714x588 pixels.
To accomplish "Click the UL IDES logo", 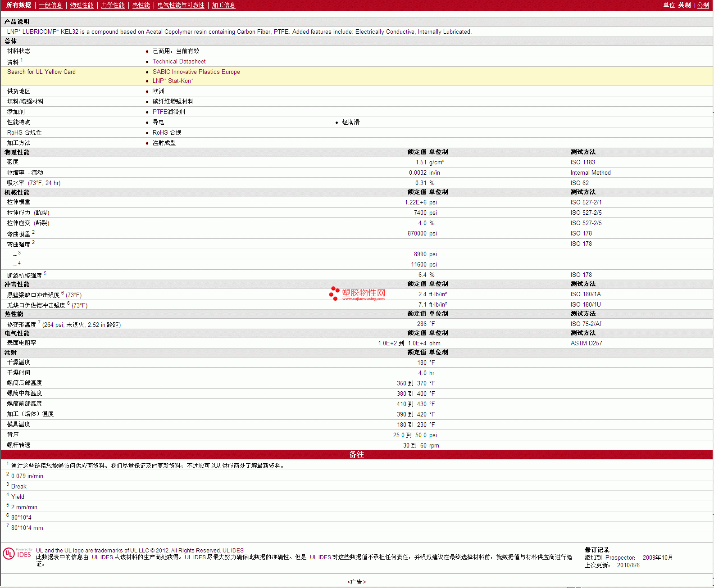I will point(17,553).
